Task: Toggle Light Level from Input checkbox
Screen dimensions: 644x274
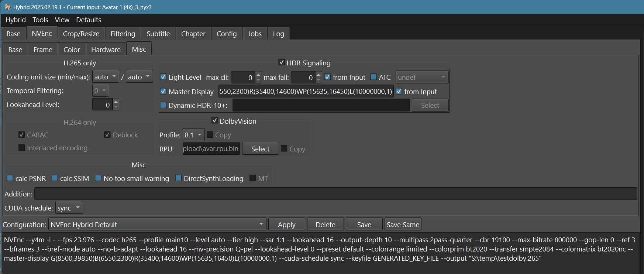Action: click(x=327, y=77)
